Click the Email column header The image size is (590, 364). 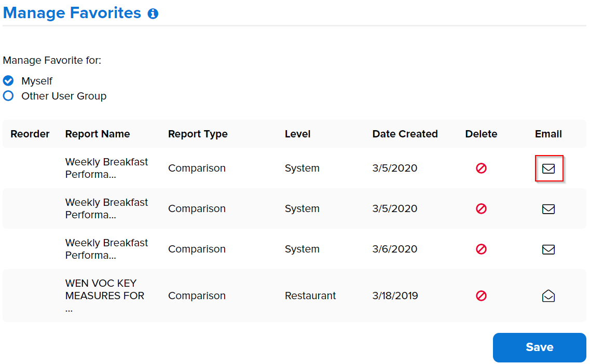point(548,134)
